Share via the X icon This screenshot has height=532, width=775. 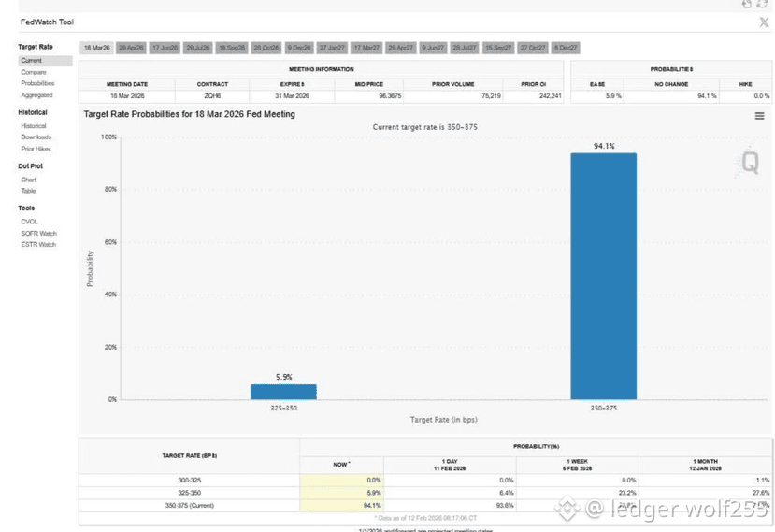click(764, 22)
